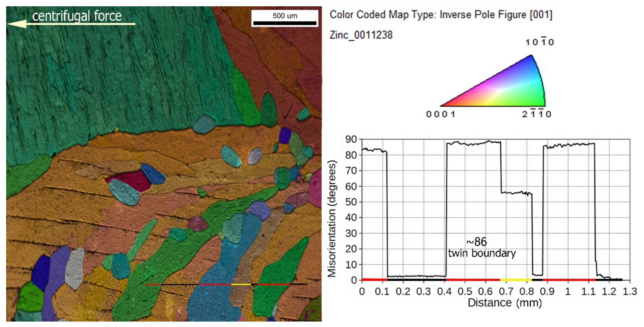Click the 55-degree plateau on the misorientation curve
Screen dimensions: 644x327
[x=516, y=193]
